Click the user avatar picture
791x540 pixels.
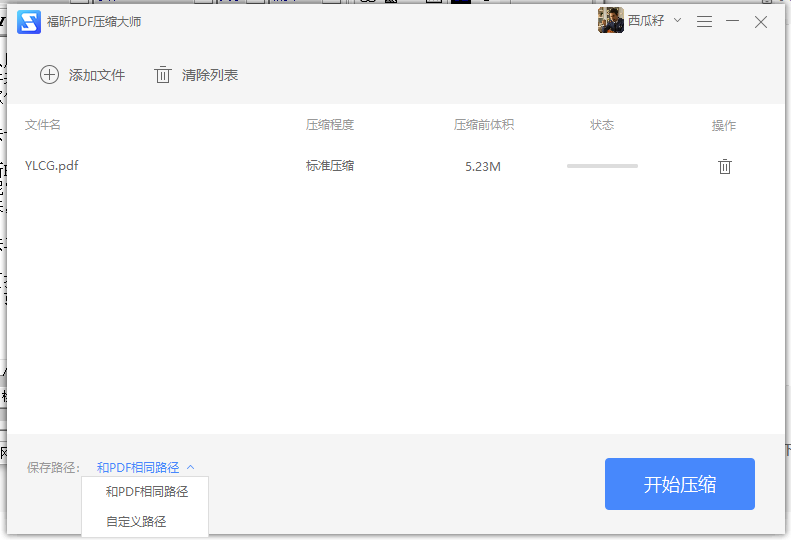coord(610,20)
